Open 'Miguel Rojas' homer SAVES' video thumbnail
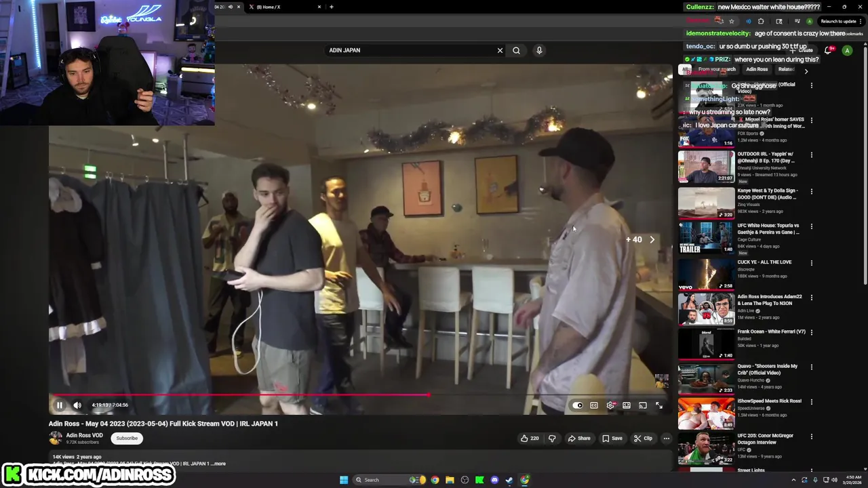The height and width of the screenshot is (488, 868). tap(706, 131)
